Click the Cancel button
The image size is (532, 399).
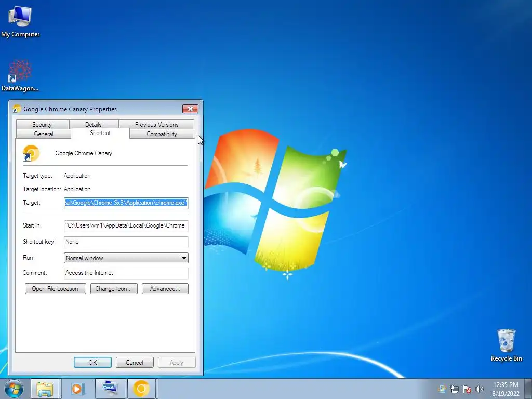point(135,362)
